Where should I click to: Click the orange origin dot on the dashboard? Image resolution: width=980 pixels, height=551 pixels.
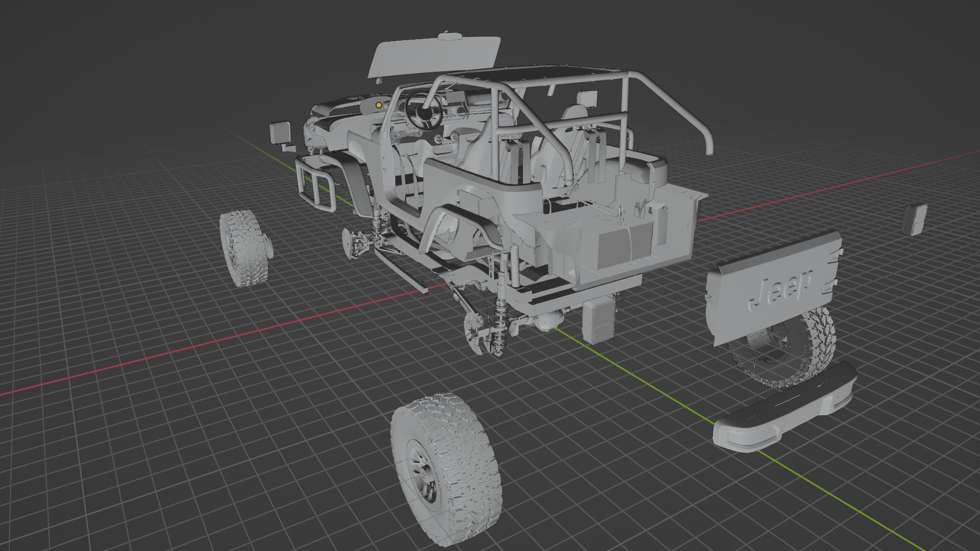[x=378, y=105]
